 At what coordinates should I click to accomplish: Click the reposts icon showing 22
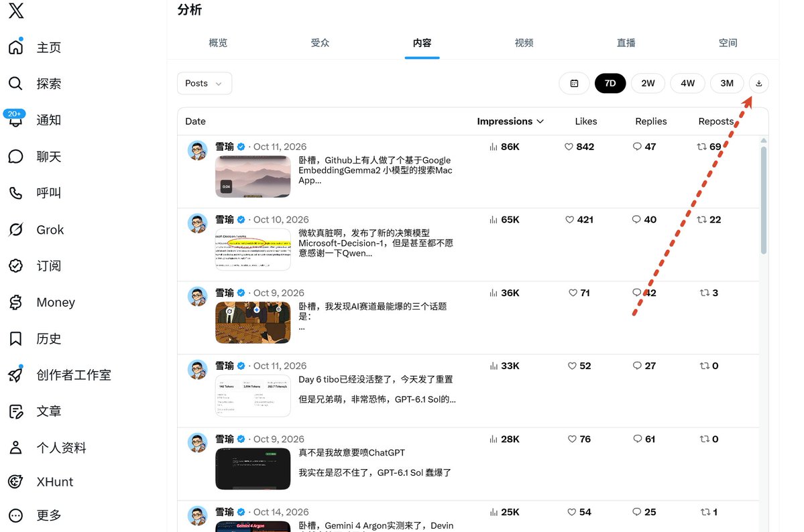(701, 219)
